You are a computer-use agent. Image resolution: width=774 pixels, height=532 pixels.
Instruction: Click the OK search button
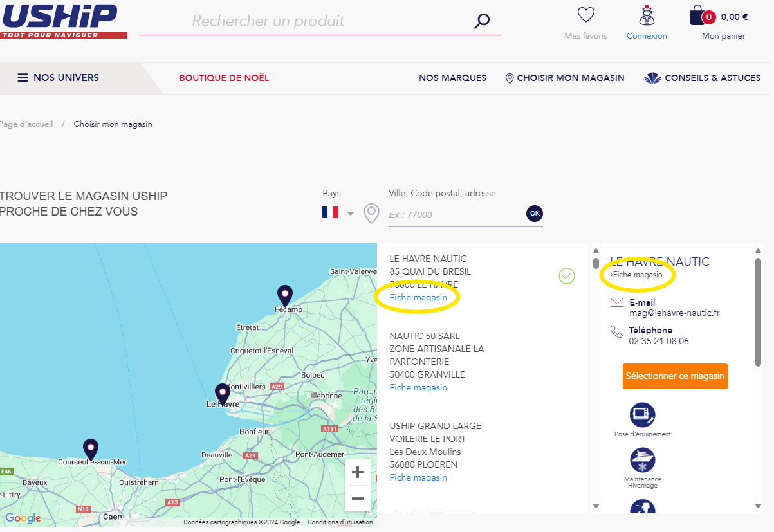pyautogui.click(x=535, y=214)
